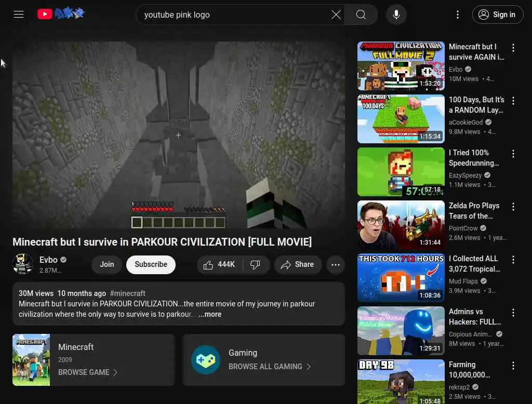Open EazySpeezy channel name
The height and width of the screenshot is (404, 532).
click(465, 176)
